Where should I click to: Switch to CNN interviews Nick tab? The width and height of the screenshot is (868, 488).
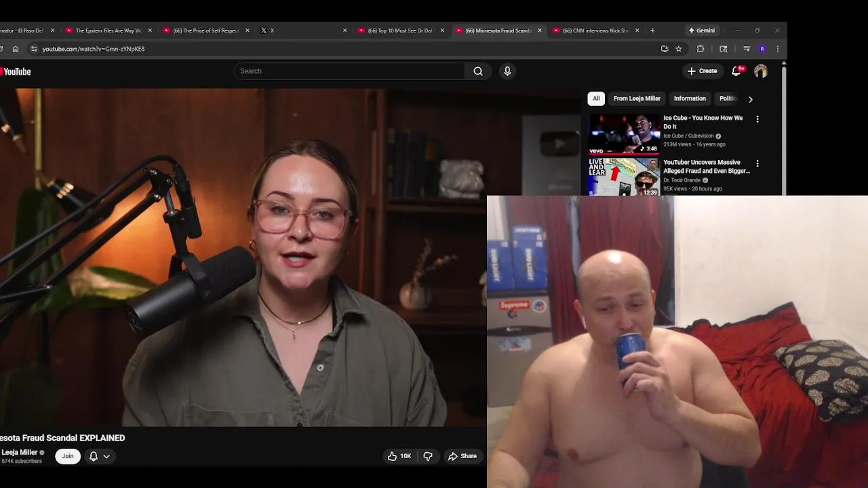click(x=595, y=30)
